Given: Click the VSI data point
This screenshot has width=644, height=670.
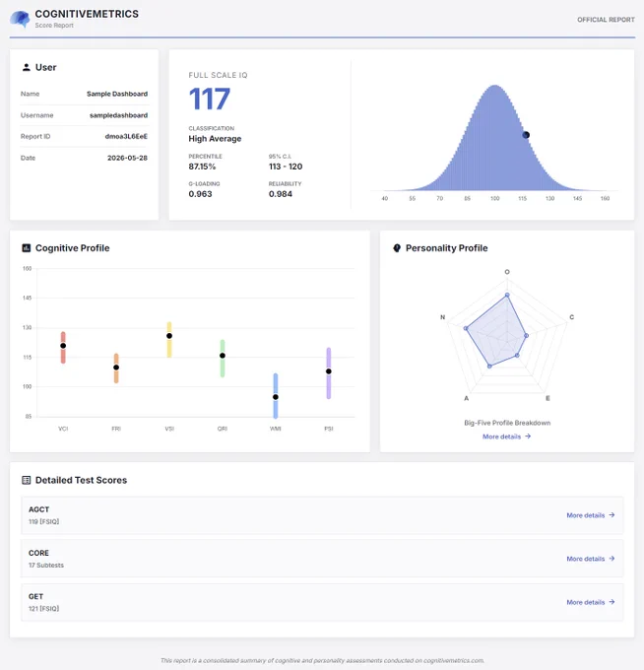Looking at the screenshot, I should pyautogui.click(x=169, y=336).
